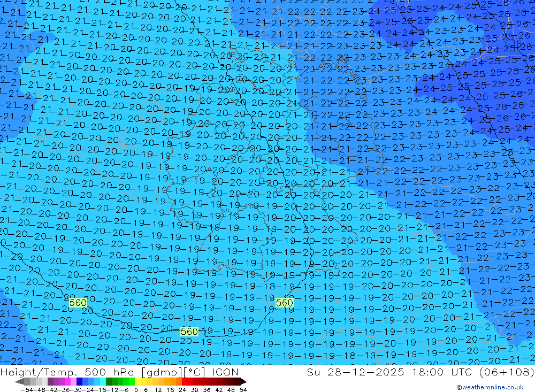Select the 560 label at the bottom center
The height and width of the screenshot is (392, 535).
pyautogui.click(x=189, y=332)
